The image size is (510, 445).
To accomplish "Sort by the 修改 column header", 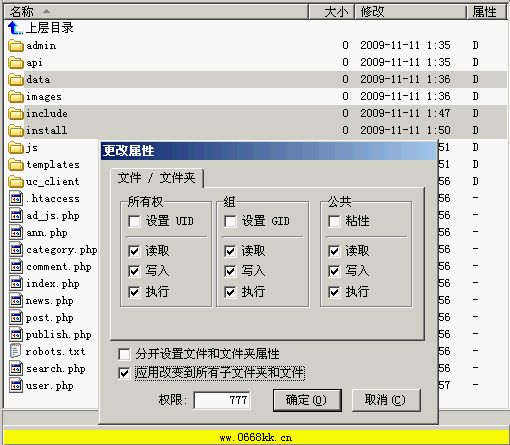I will [x=410, y=12].
